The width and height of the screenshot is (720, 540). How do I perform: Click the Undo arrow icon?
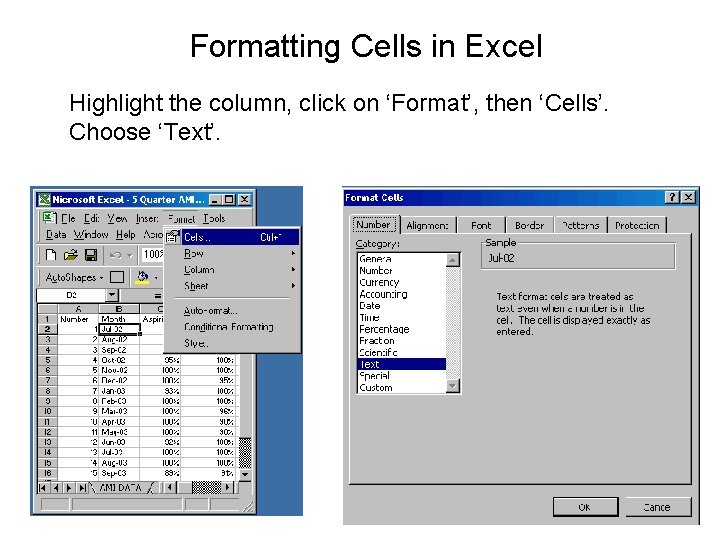click(x=115, y=255)
